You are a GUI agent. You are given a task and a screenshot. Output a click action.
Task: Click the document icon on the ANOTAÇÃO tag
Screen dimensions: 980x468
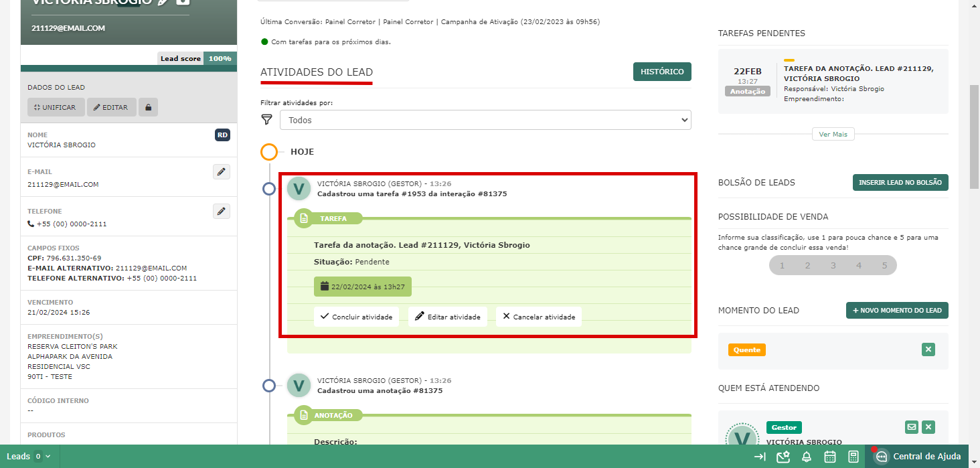[x=304, y=415]
